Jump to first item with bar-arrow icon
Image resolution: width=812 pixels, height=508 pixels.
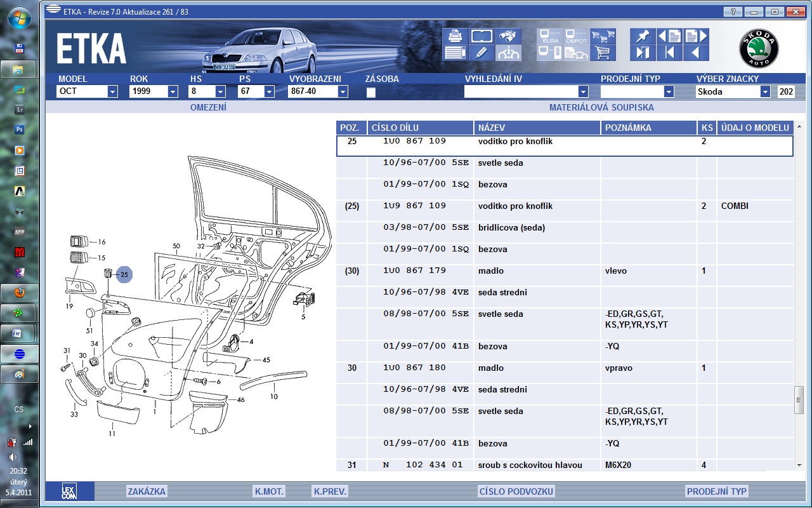pyautogui.click(x=669, y=53)
